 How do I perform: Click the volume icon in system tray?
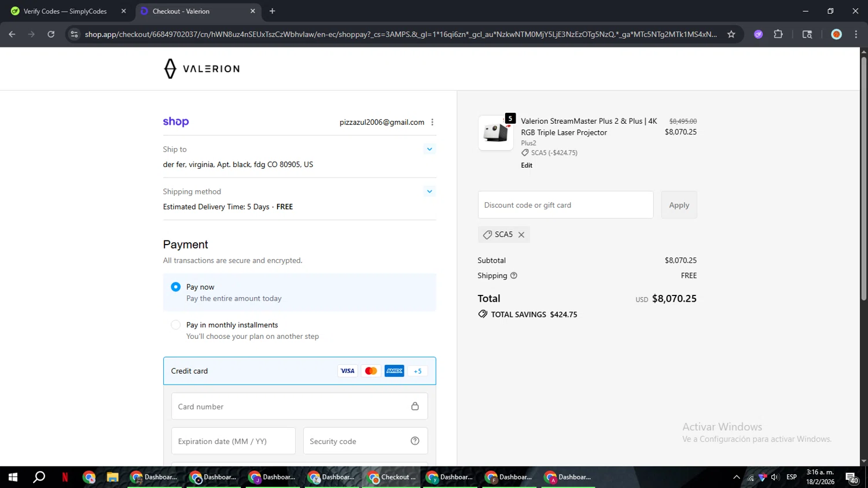[x=775, y=477]
